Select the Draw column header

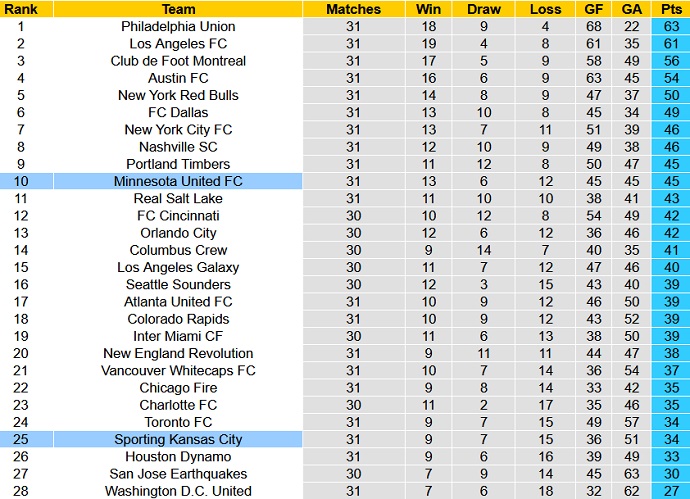point(483,9)
